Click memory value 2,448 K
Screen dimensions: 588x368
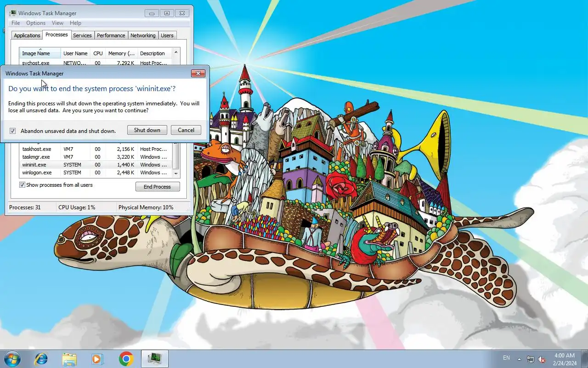(125, 172)
